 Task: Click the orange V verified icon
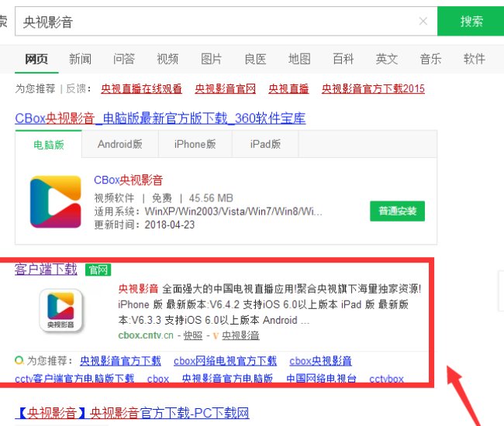[x=216, y=336]
